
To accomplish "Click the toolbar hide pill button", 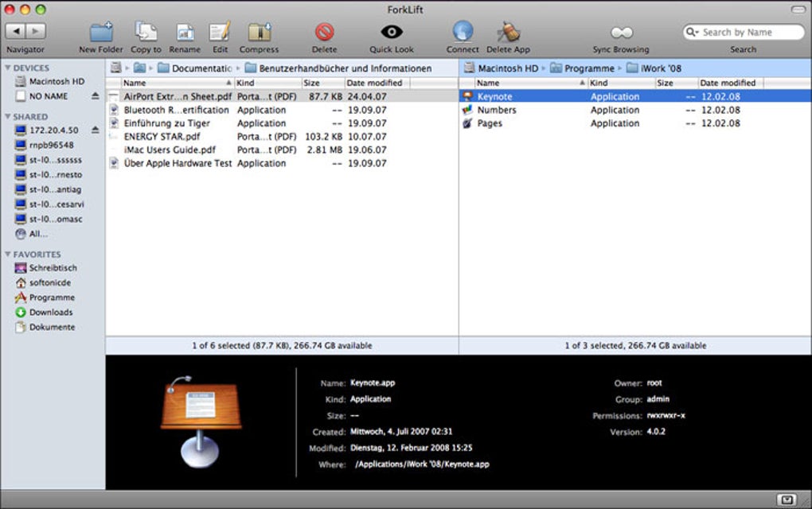I will pos(798,10).
